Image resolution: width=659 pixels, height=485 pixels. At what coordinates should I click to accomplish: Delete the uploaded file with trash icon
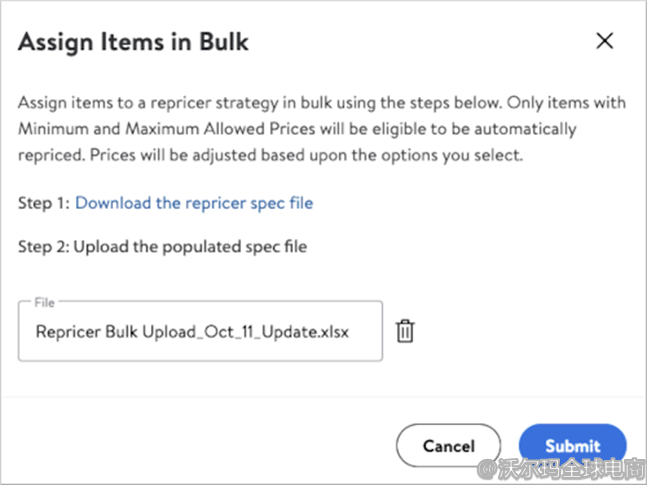coord(405,331)
